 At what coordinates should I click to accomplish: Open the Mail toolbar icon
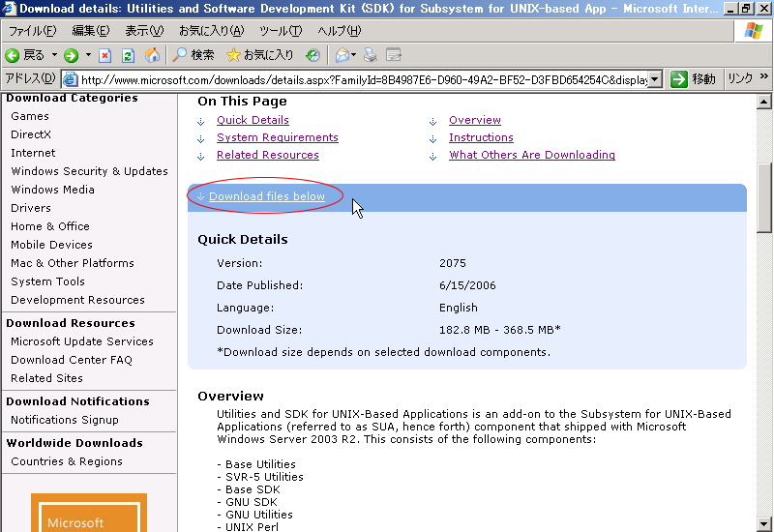click(x=342, y=55)
